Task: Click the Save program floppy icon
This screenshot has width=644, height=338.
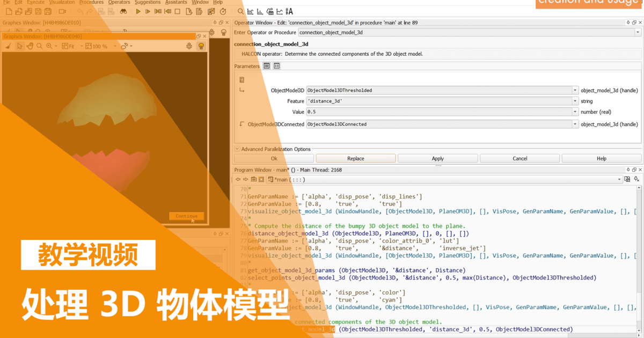Action: [38, 11]
